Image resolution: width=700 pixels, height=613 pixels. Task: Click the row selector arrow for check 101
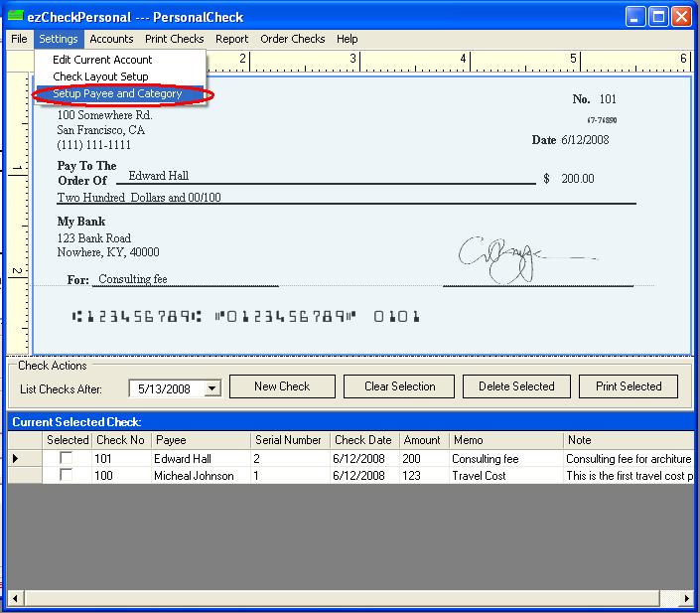coord(25,458)
